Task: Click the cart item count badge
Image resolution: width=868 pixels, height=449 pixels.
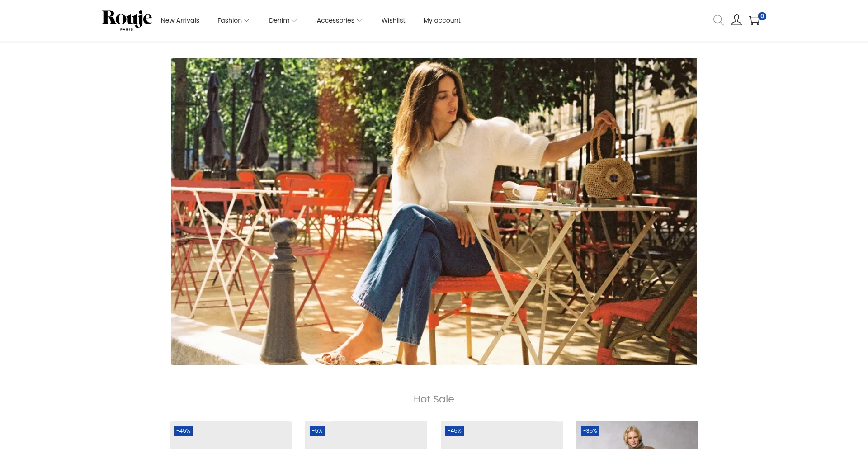Action: coord(762,16)
